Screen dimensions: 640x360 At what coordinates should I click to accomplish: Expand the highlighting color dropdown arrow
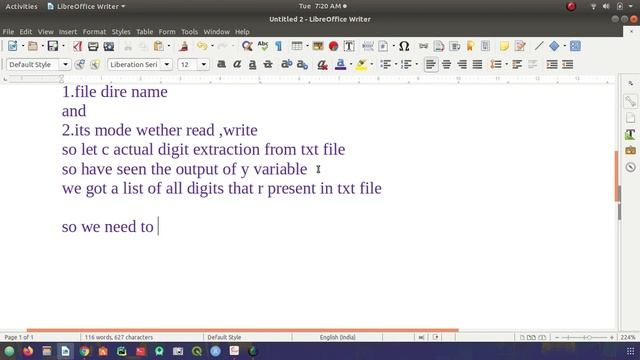(x=371, y=64)
